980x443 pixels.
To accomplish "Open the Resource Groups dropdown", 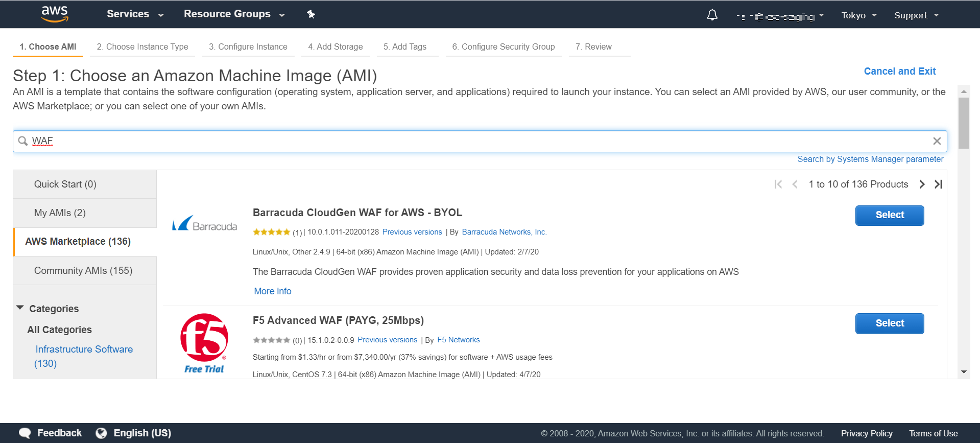I will 234,14.
